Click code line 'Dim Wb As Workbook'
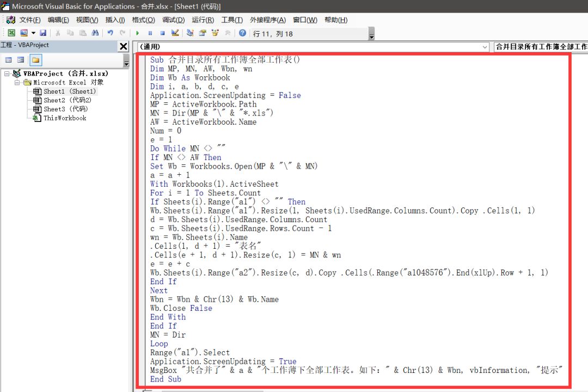 point(190,78)
